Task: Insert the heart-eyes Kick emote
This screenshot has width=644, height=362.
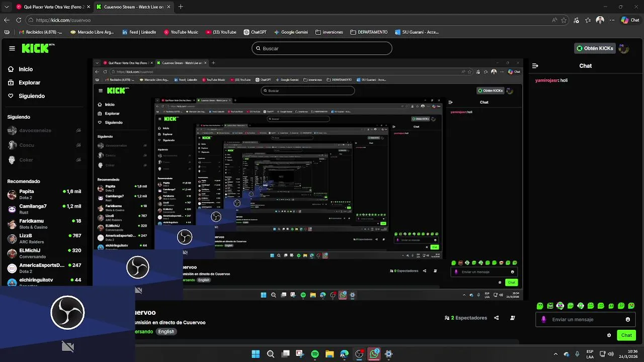Action: 631,306
